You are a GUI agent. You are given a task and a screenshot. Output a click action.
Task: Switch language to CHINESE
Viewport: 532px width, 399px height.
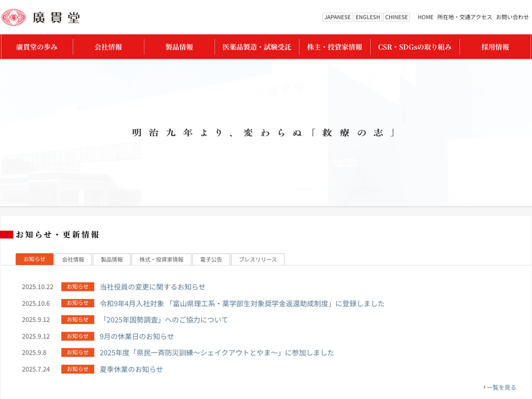click(x=396, y=17)
